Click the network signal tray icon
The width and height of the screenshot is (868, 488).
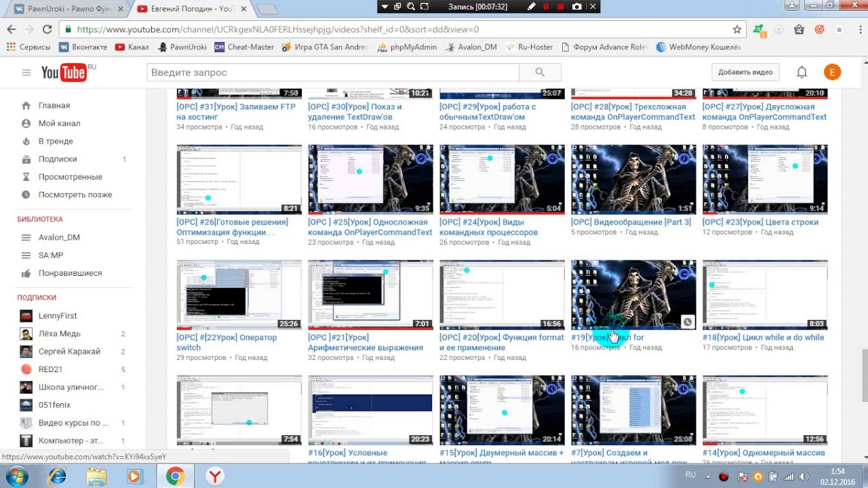[x=789, y=476]
